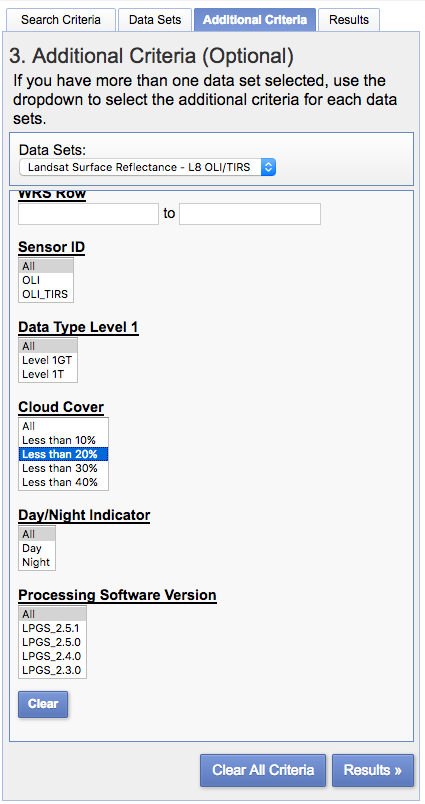Screen dimensions: 425x804
Task: Click the WRS Row end input field
Action: pos(250,214)
